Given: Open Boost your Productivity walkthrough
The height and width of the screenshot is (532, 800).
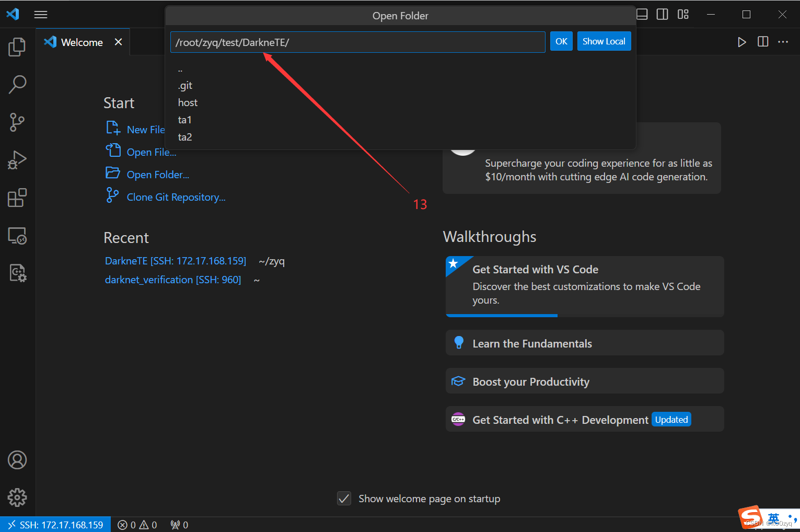Looking at the screenshot, I should 585,381.
